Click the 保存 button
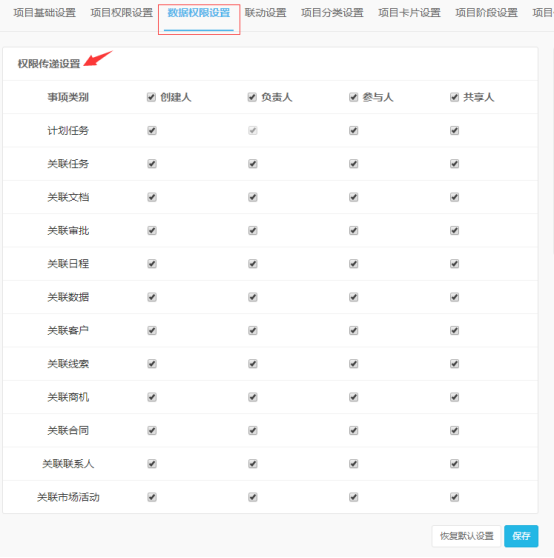Viewport: 554px width, 558px height. 521,536
